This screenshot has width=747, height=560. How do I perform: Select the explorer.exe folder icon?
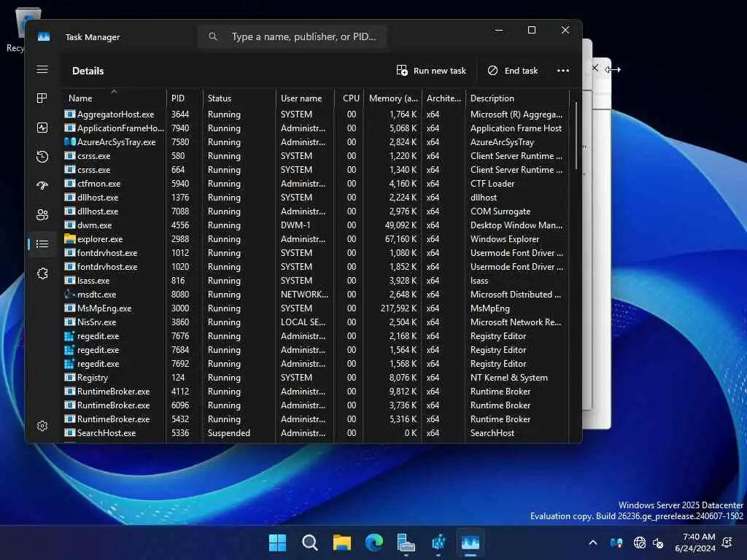coord(70,238)
